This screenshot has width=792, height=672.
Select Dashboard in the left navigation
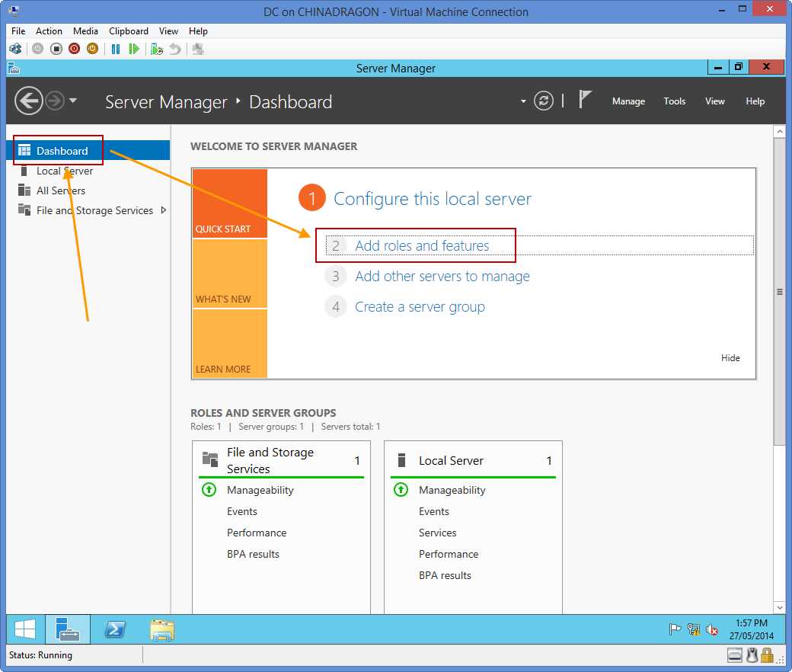tap(88, 151)
